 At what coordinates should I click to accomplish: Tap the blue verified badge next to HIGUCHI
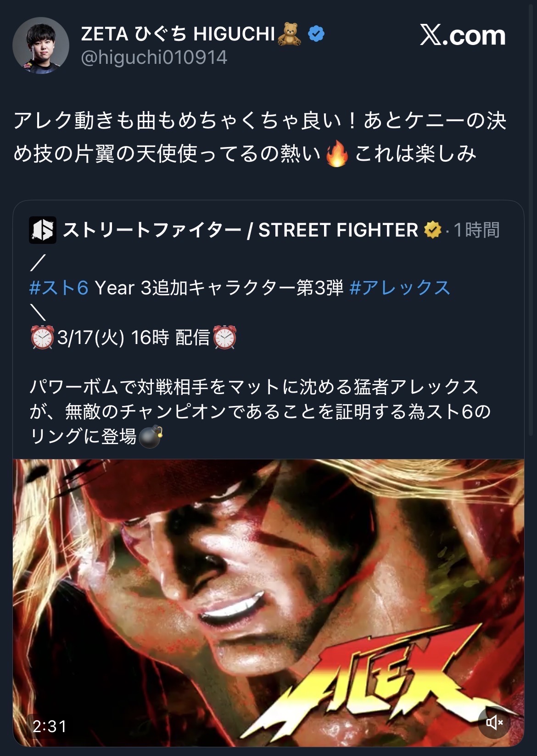[316, 34]
